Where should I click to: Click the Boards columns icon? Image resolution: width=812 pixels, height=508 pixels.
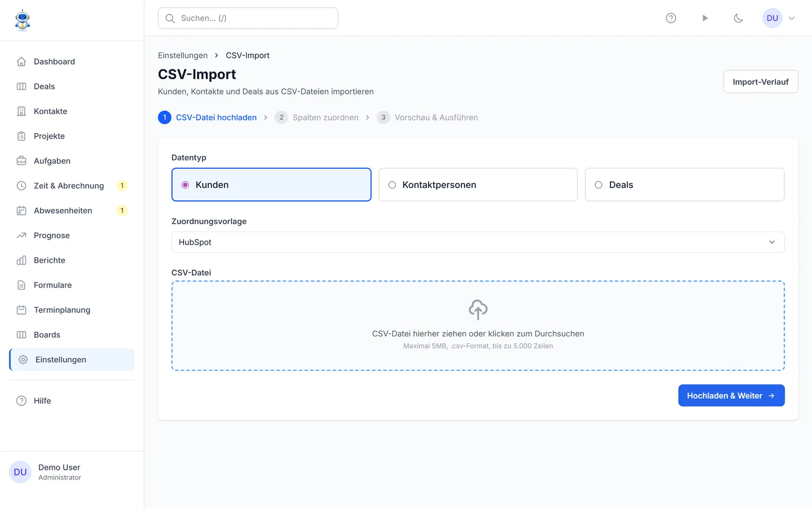point(21,335)
